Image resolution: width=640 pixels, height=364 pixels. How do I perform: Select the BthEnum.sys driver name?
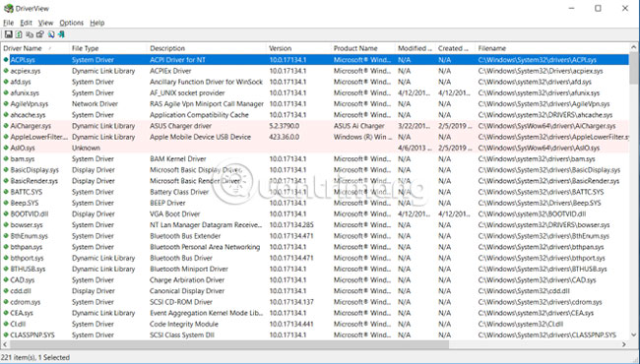[x=29, y=235]
